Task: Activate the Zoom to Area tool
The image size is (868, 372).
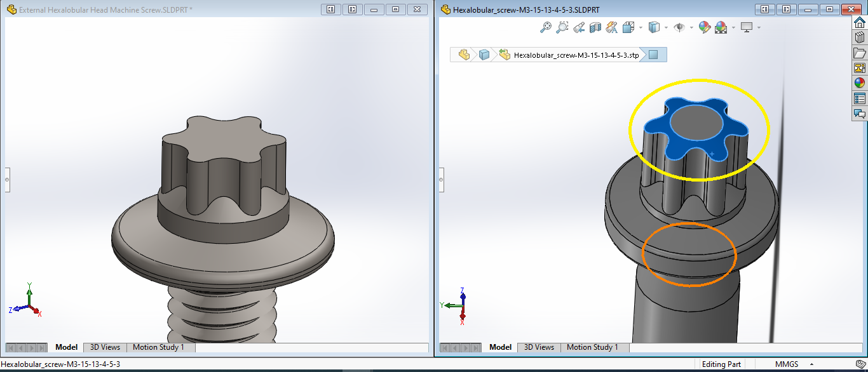Action: (562, 27)
